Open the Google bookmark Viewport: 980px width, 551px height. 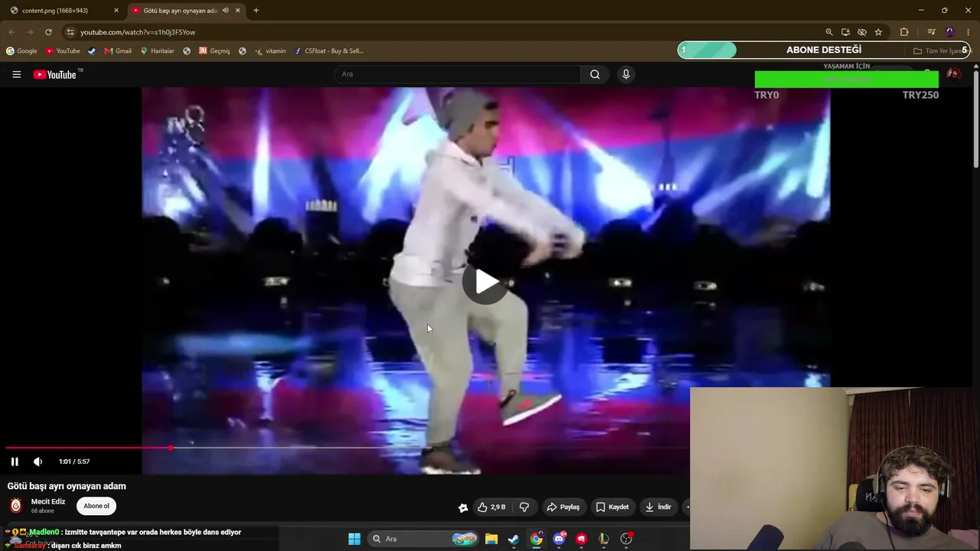(x=21, y=51)
